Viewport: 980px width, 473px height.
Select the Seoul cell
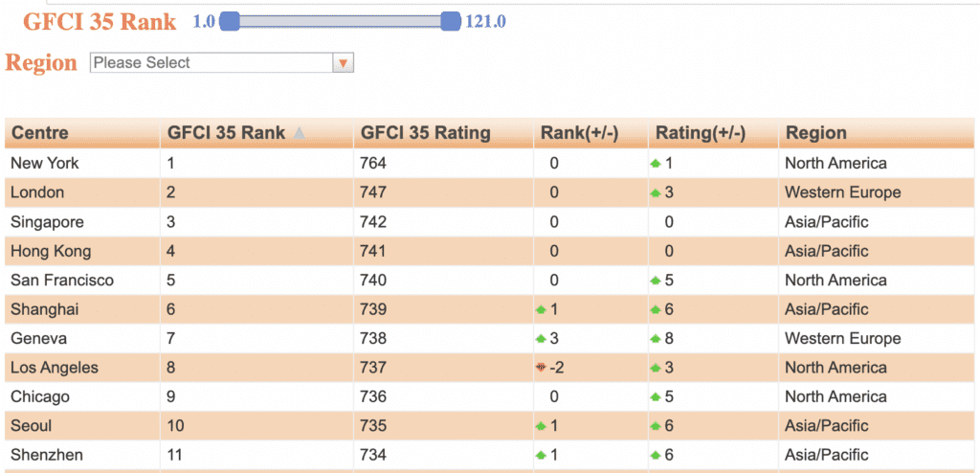point(82,426)
